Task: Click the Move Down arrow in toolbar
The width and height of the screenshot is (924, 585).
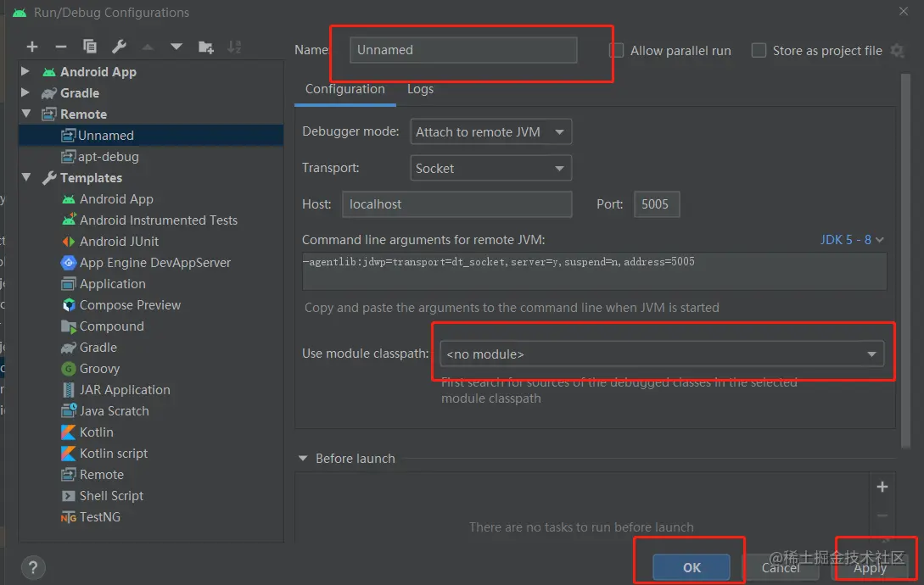Action: tap(176, 47)
